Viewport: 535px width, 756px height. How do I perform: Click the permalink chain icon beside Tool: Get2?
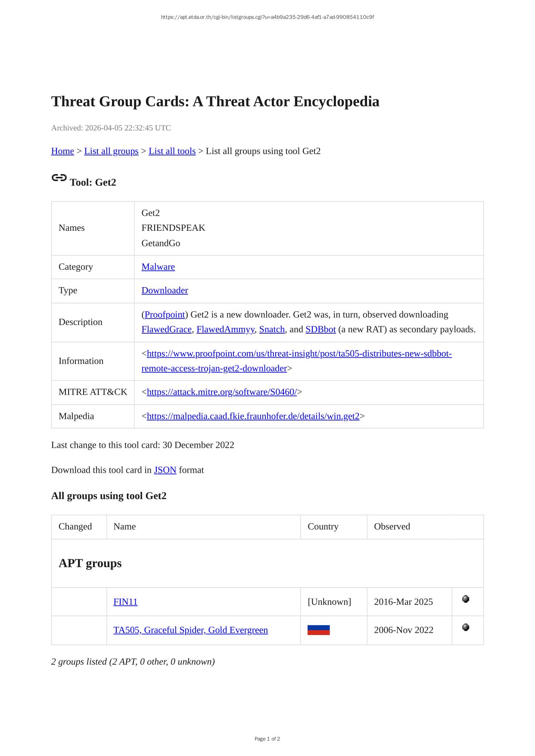click(59, 178)
